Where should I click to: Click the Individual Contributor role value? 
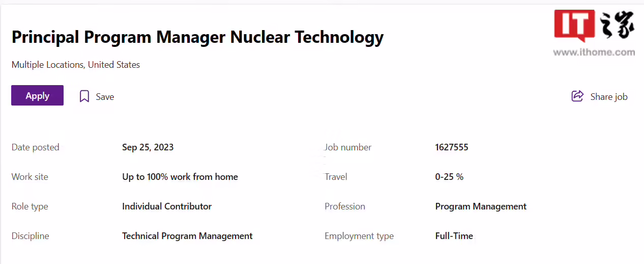click(167, 206)
